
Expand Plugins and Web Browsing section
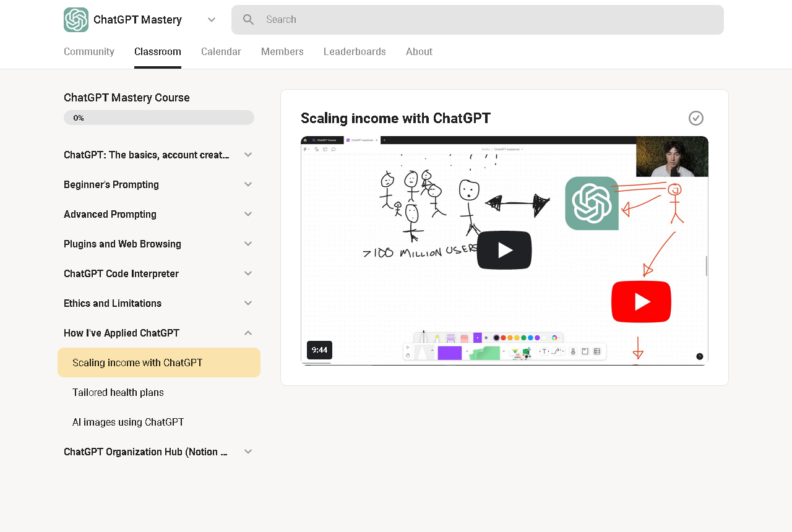coord(248,244)
